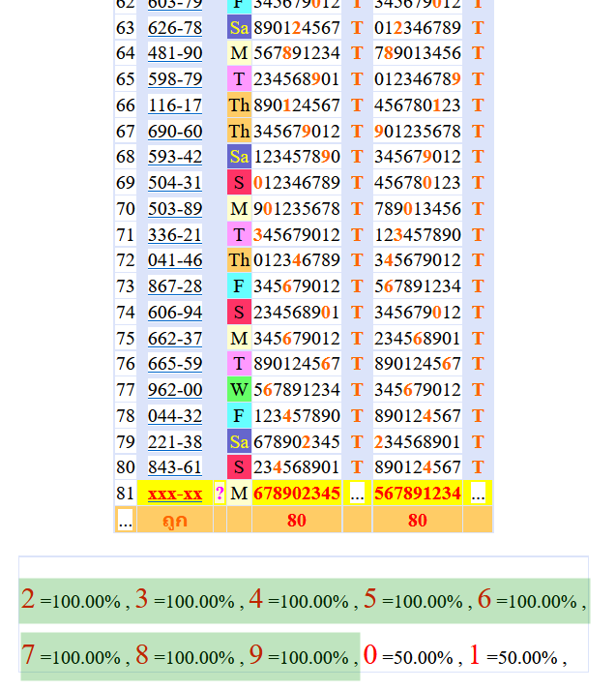The image size is (616, 690).
Task: Click the M day cell in row 64
Action: point(239,53)
